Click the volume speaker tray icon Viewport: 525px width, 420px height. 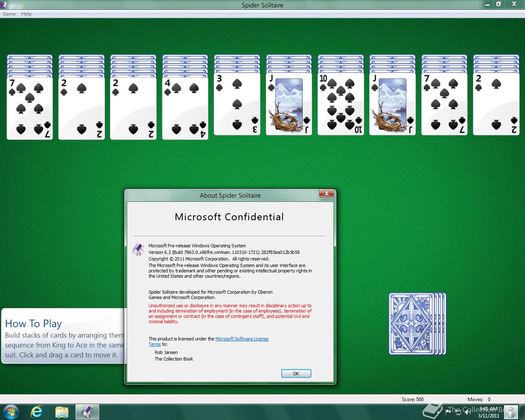pyautogui.click(x=467, y=412)
